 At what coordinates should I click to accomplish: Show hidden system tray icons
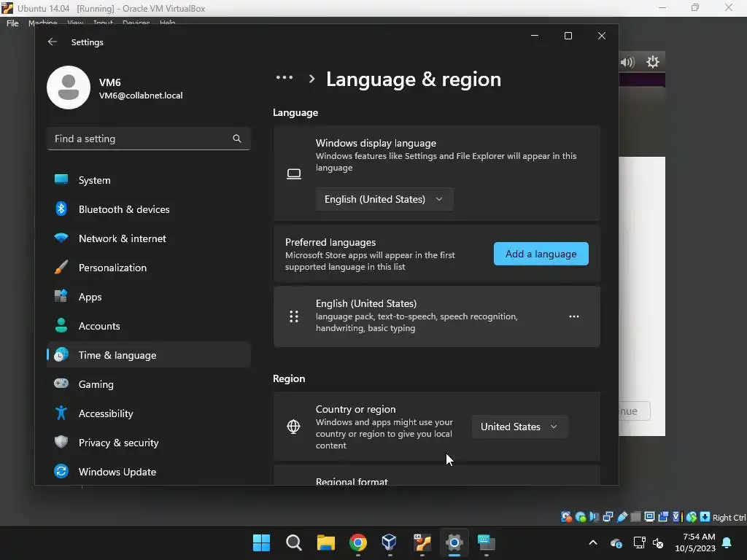592,542
